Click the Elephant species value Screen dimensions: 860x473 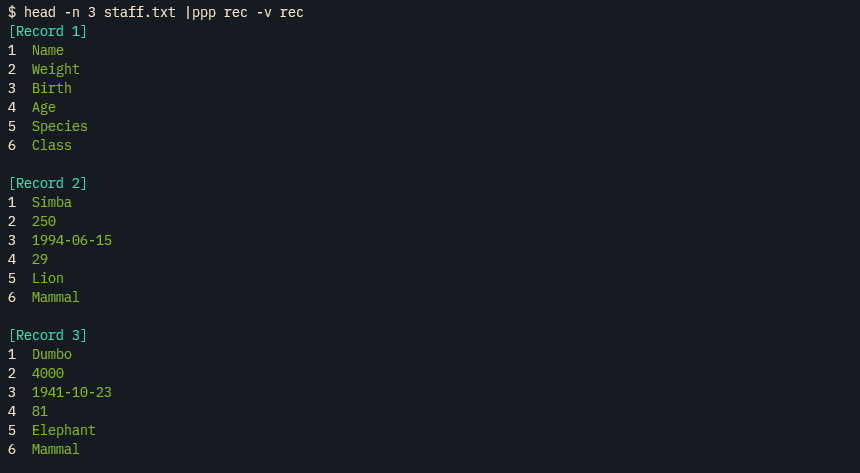coord(64,431)
